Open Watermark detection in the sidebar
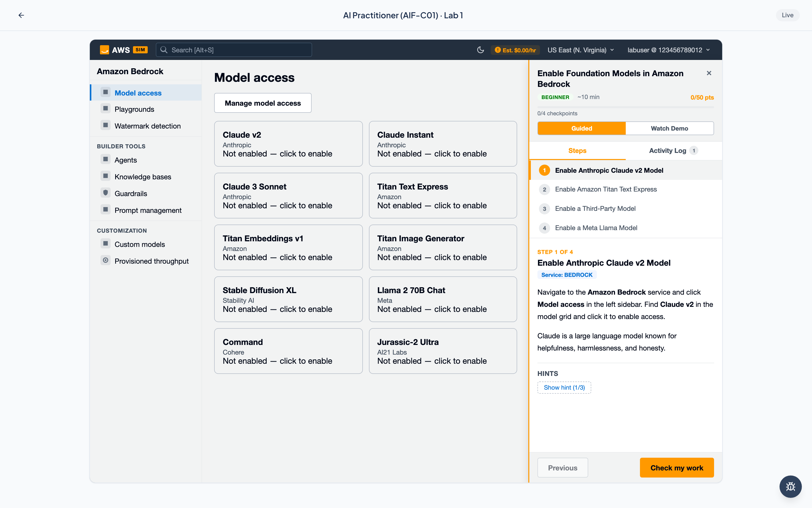The image size is (812, 508). point(146,126)
